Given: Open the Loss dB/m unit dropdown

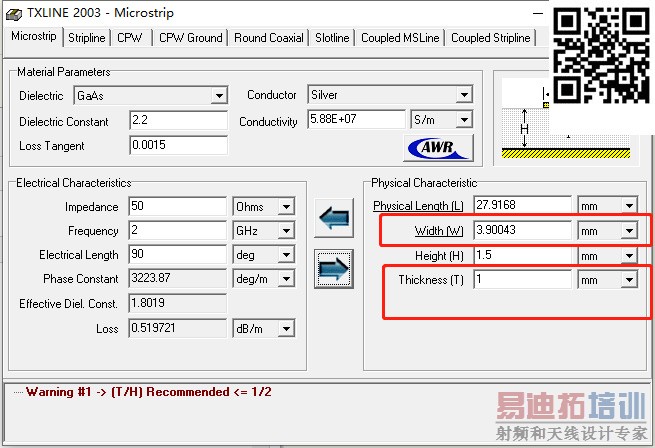Looking at the screenshot, I should [x=286, y=328].
